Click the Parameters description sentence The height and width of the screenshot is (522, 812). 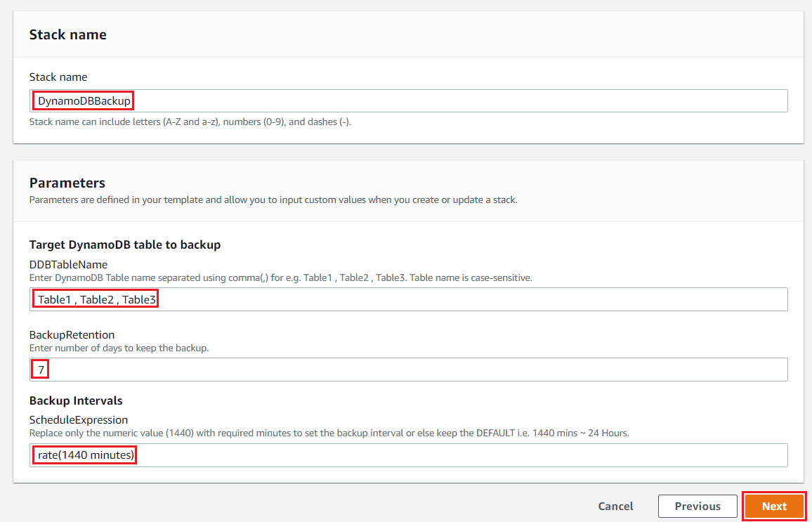273,200
